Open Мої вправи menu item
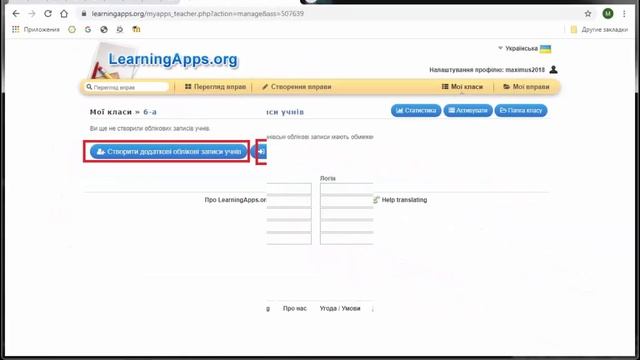The image size is (640, 360). pos(526,87)
